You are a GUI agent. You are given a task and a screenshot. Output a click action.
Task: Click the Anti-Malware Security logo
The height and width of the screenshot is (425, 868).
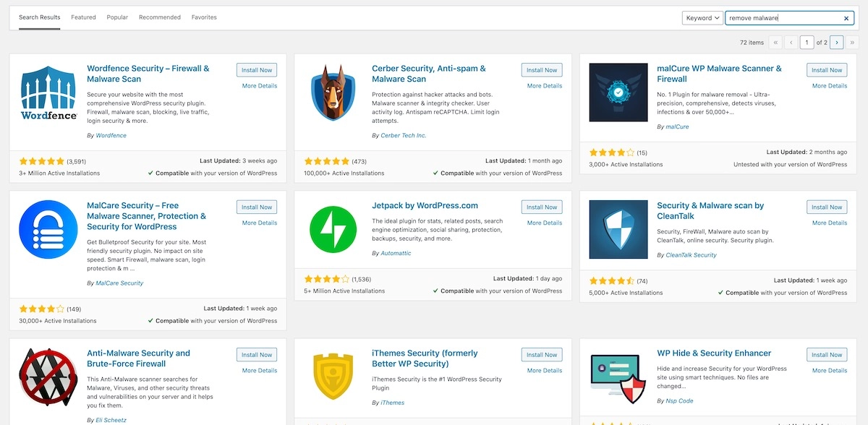pyautogui.click(x=48, y=377)
